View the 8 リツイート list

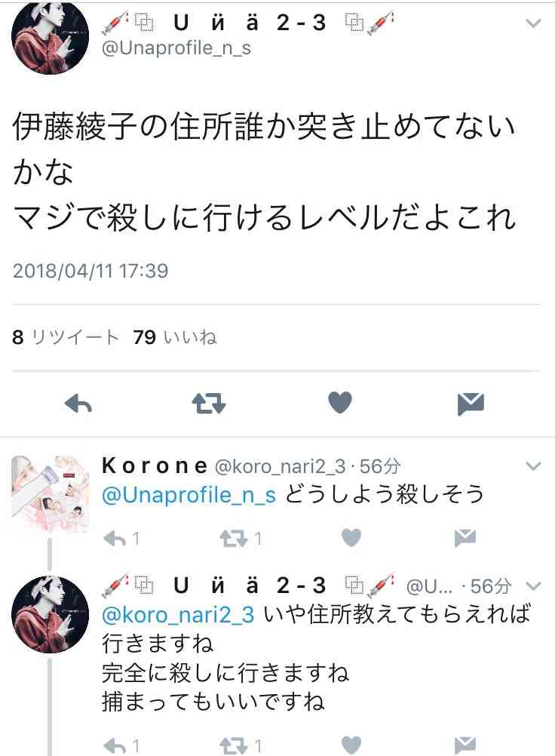(65, 337)
